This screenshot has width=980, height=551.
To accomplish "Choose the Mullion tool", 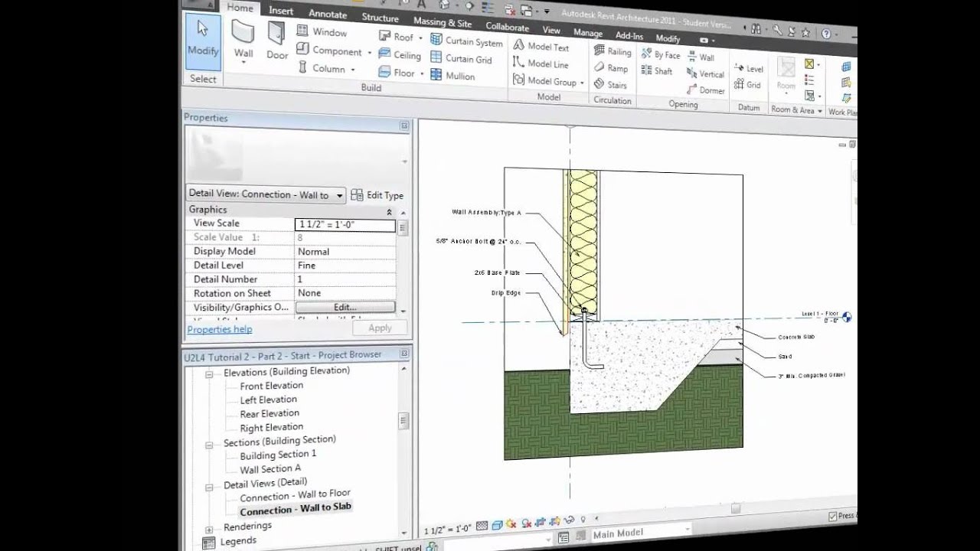I will [x=452, y=75].
